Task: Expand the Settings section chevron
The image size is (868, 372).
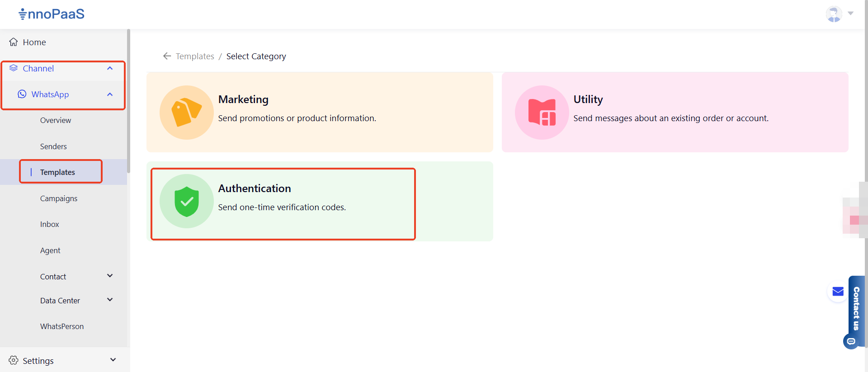Action: 113,360
